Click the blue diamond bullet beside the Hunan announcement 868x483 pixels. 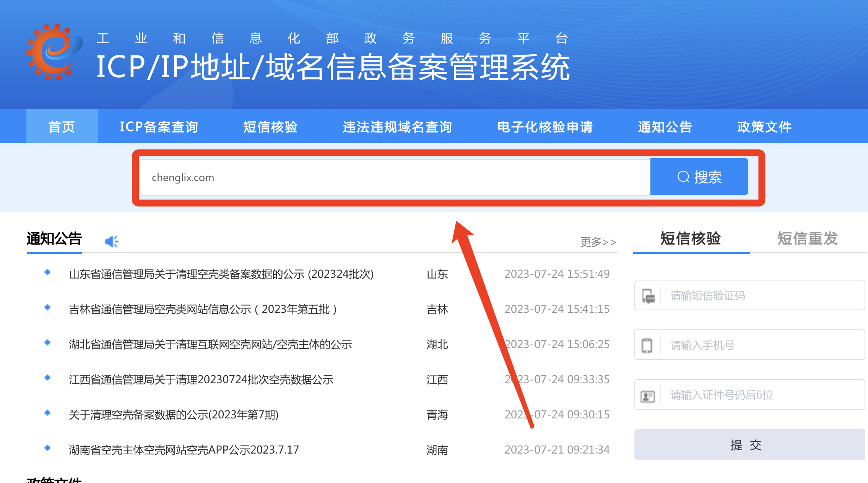click(x=47, y=447)
